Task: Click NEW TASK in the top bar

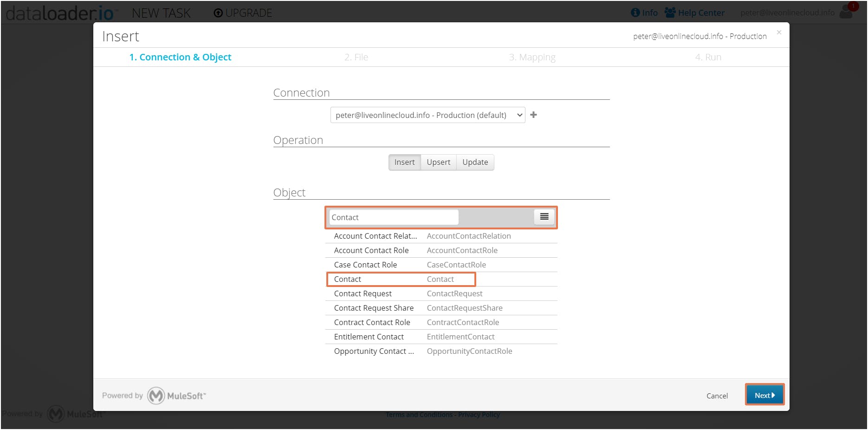Action: point(161,13)
